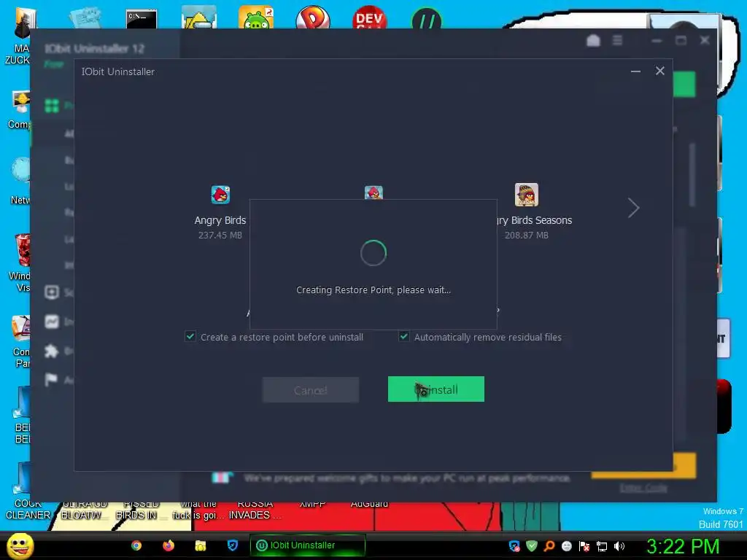Click the blue shield tray icon
Viewport: 747px width, 560px height.
click(514, 546)
